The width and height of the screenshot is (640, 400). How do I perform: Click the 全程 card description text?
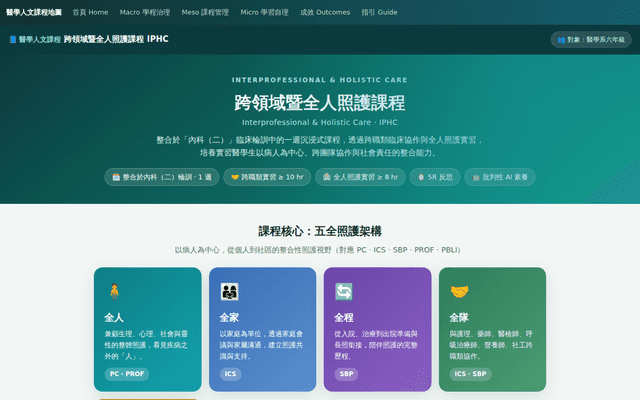[376, 345]
